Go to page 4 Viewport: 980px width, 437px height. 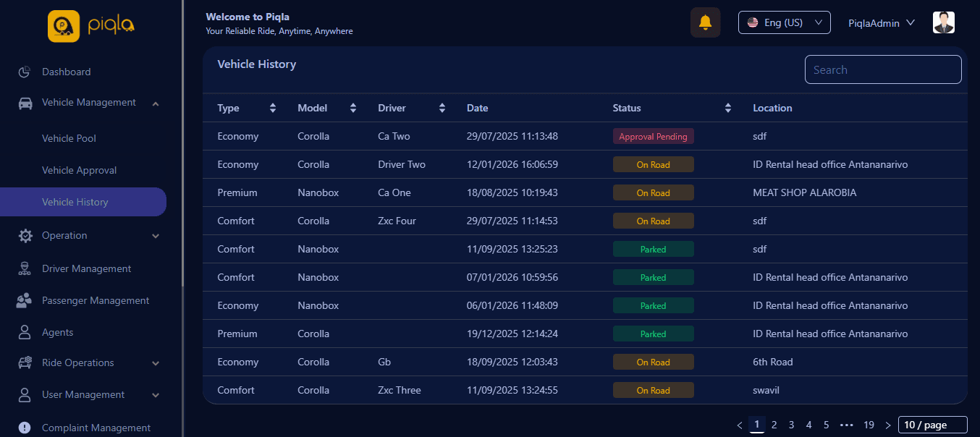(x=809, y=425)
